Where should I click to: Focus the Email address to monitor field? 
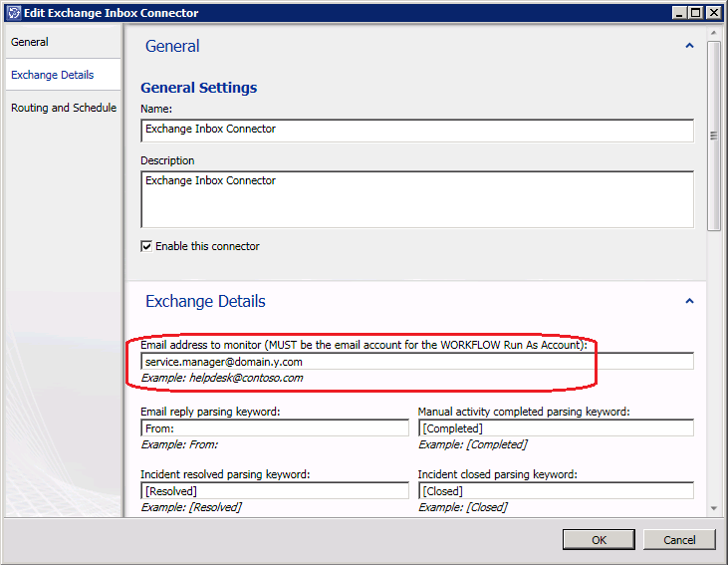[416, 362]
